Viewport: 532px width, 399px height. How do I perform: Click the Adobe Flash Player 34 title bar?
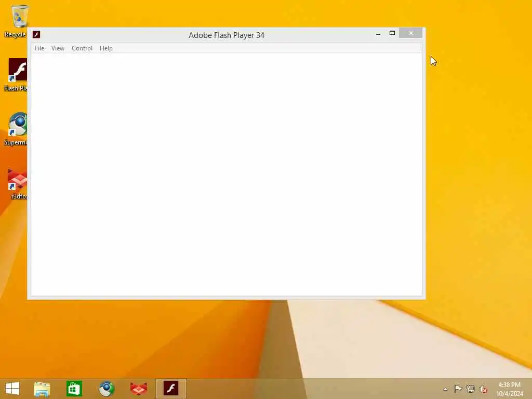click(x=227, y=35)
